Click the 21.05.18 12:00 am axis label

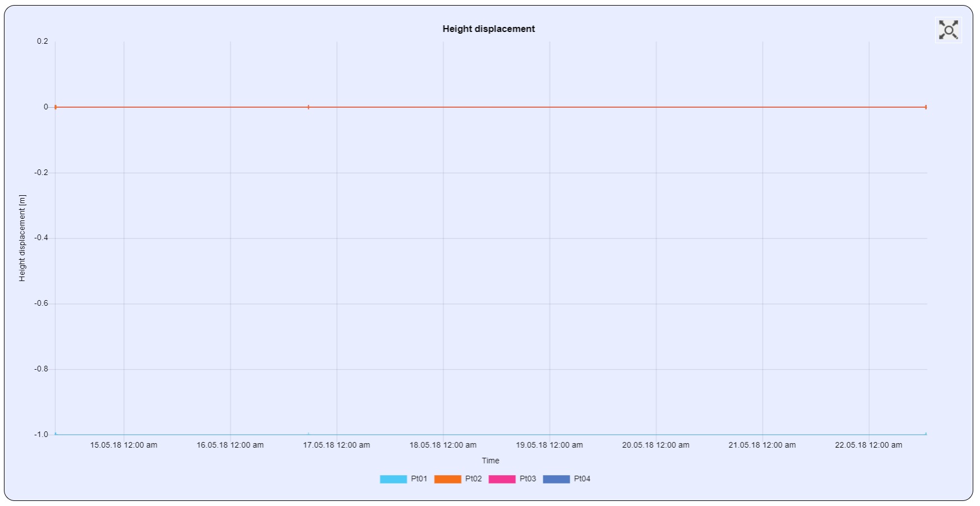[762, 445]
